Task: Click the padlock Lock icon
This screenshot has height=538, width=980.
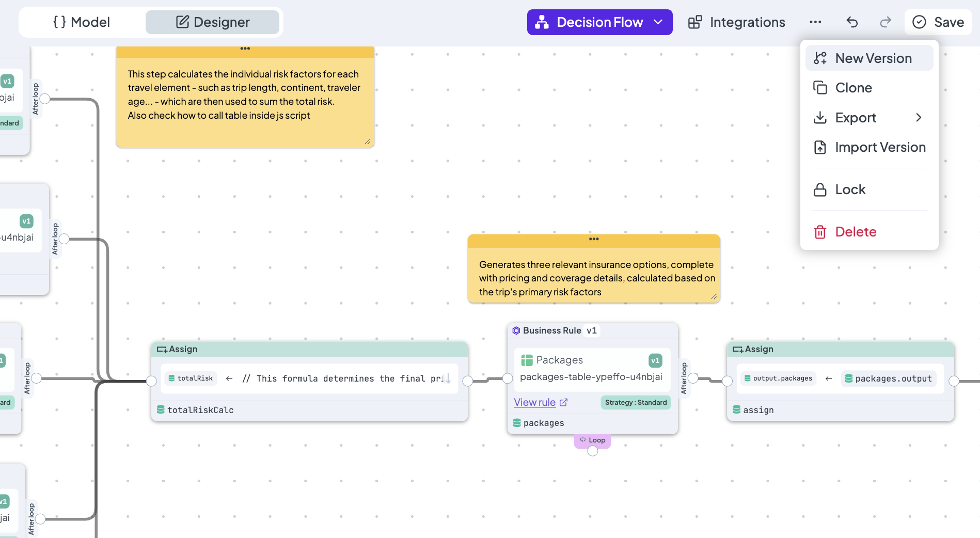Action: coord(820,190)
